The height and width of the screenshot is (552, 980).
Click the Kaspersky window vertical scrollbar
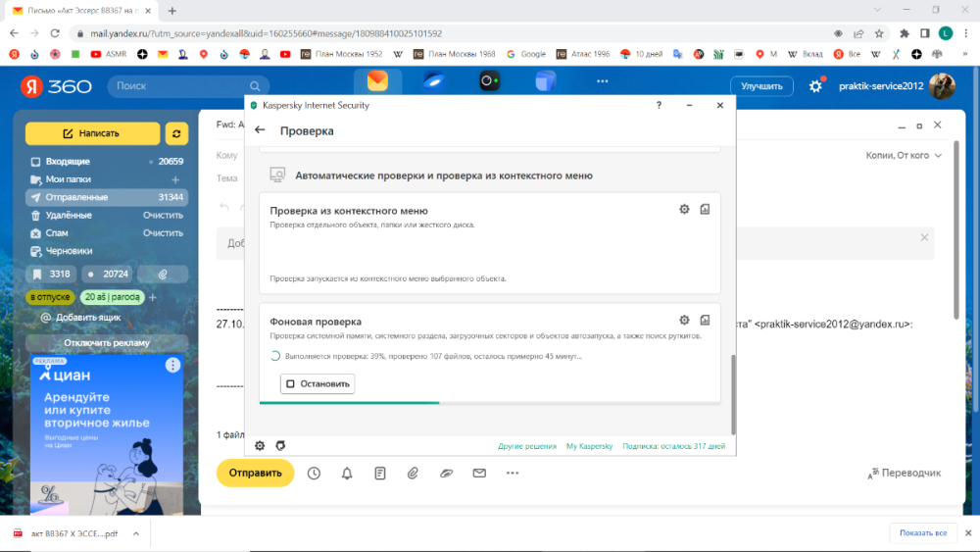[733, 394]
